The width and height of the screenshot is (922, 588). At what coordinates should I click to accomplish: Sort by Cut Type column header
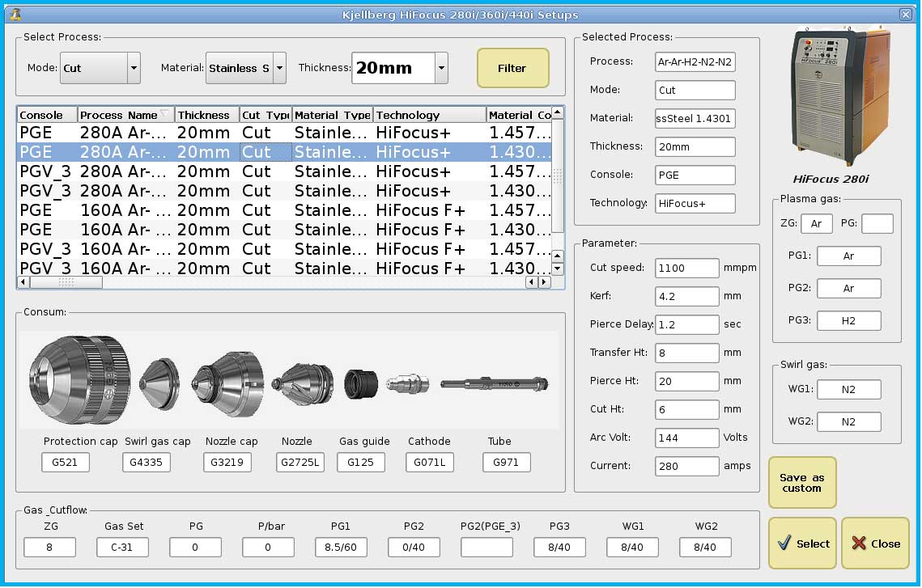pos(266,115)
